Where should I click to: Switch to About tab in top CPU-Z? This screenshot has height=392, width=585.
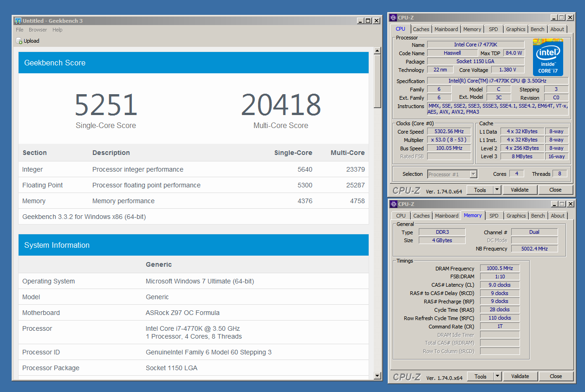557,29
